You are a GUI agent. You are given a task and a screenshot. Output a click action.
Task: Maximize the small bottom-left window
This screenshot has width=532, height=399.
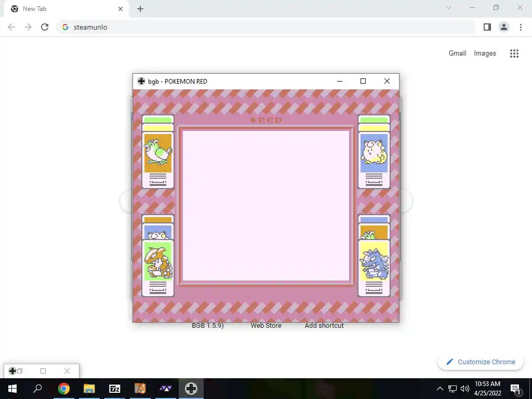(43, 371)
